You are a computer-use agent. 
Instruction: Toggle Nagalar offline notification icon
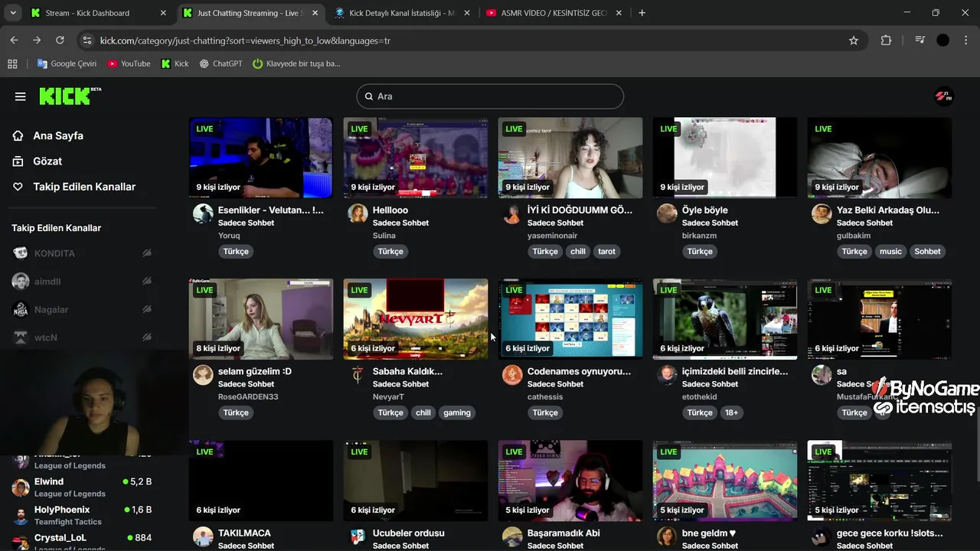pyautogui.click(x=147, y=309)
